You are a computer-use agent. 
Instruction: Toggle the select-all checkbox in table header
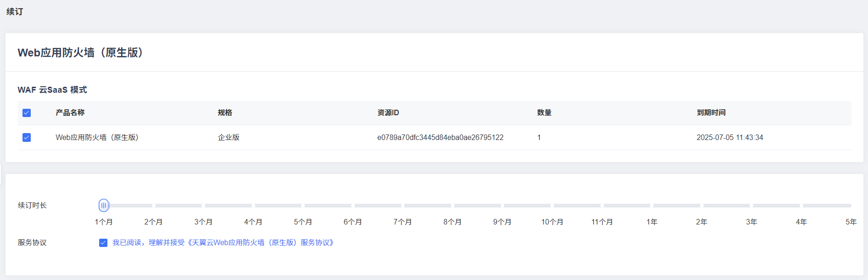click(27, 113)
